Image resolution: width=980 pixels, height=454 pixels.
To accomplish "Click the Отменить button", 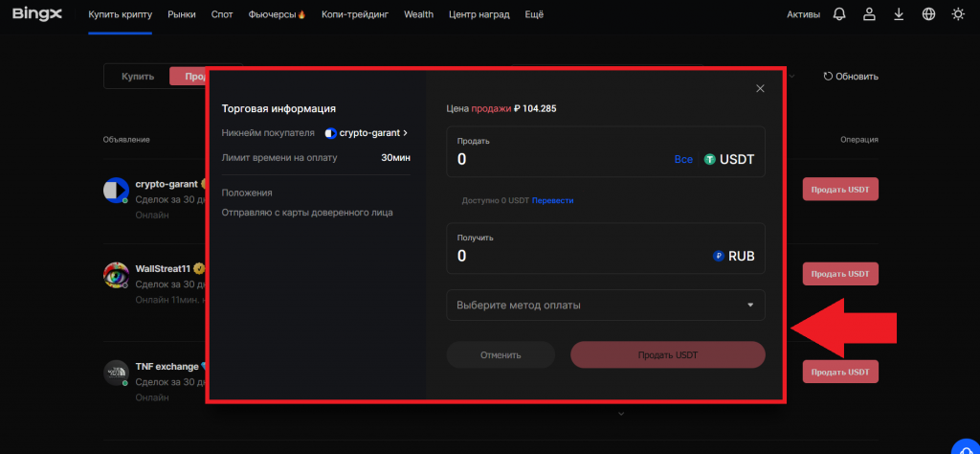I will coord(501,355).
